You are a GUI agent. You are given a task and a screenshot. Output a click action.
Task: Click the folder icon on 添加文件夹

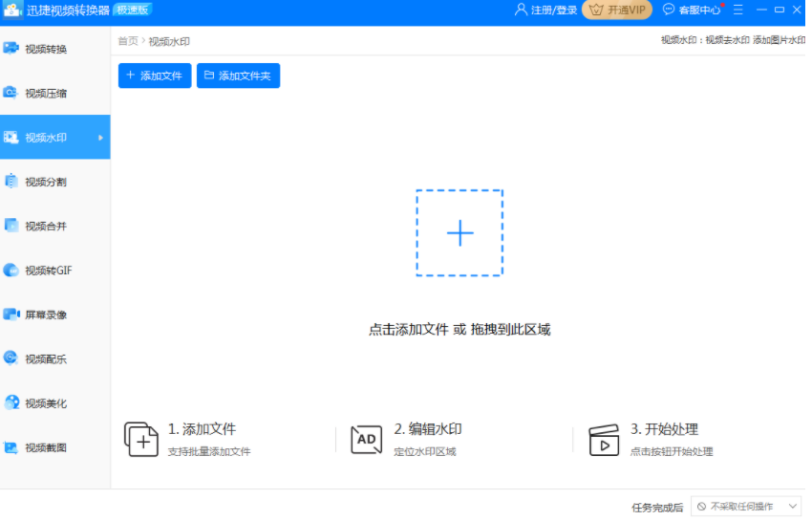pos(208,76)
